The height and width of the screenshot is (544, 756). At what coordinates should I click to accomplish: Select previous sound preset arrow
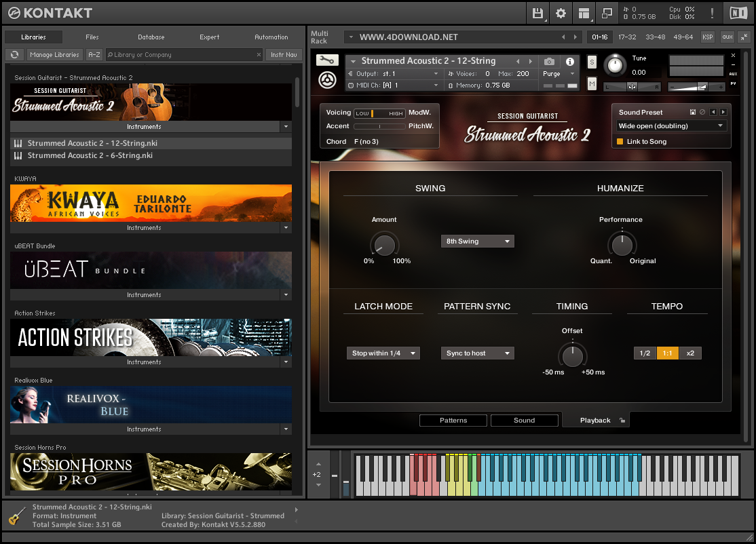(x=713, y=112)
